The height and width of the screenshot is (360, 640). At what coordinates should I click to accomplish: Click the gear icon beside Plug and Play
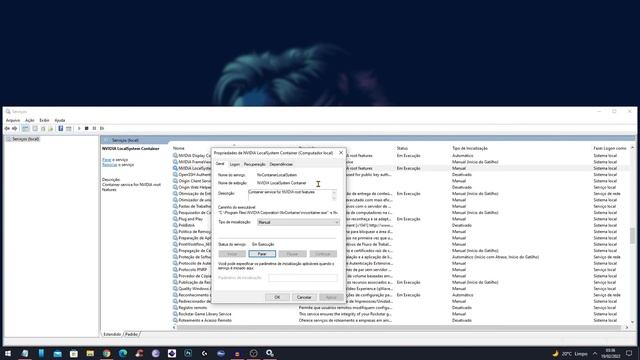pos(175,219)
